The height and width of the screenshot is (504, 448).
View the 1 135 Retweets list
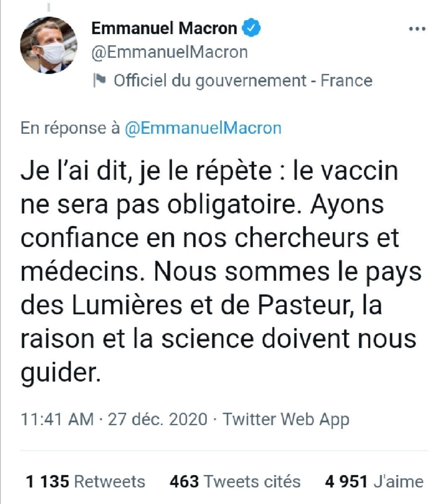click(85, 482)
